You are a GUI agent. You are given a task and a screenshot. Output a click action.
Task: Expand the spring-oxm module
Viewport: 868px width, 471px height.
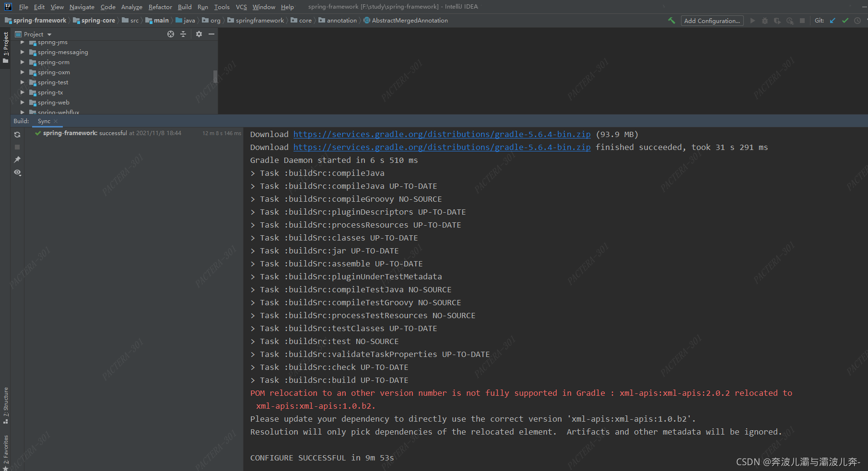click(x=22, y=72)
